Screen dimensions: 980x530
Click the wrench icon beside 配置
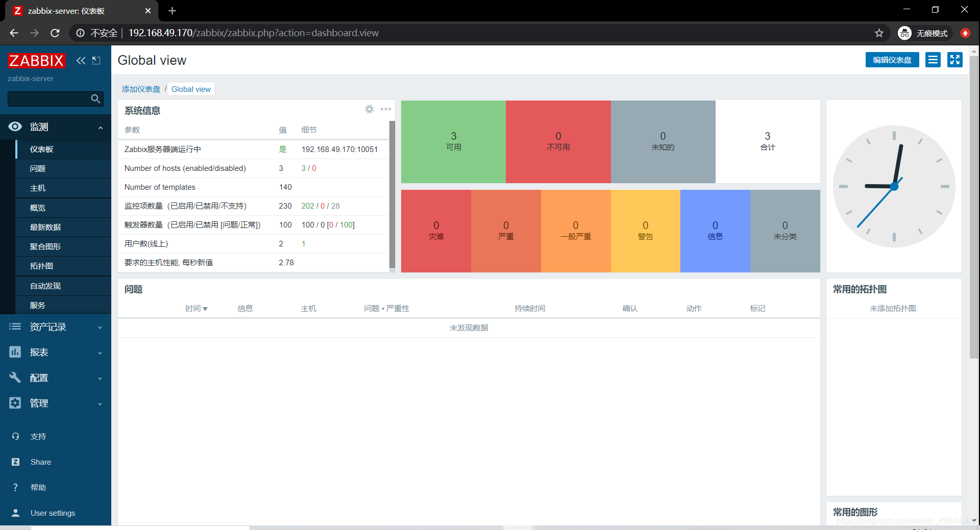(x=15, y=377)
